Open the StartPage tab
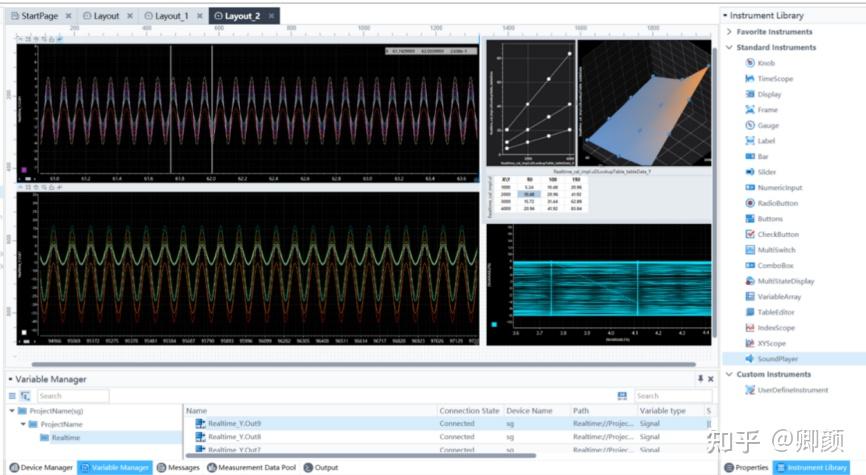The height and width of the screenshot is (475, 866). pos(34,16)
